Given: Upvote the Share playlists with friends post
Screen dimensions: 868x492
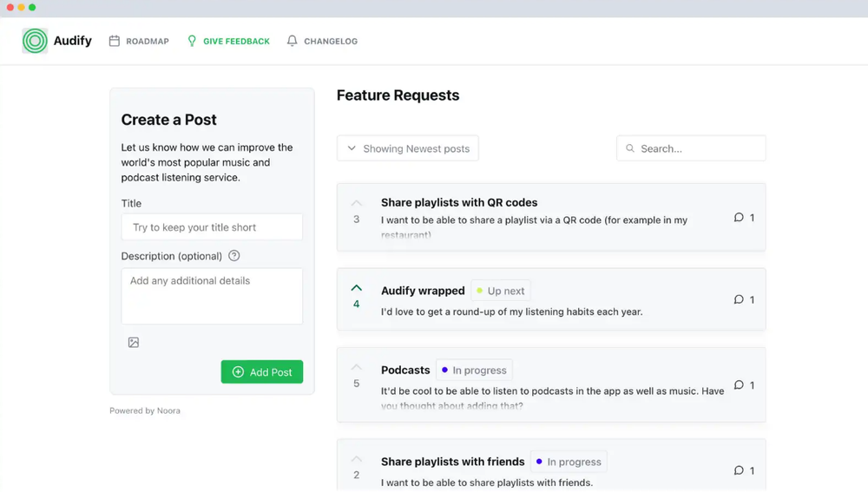Looking at the screenshot, I should (x=356, y=459).
